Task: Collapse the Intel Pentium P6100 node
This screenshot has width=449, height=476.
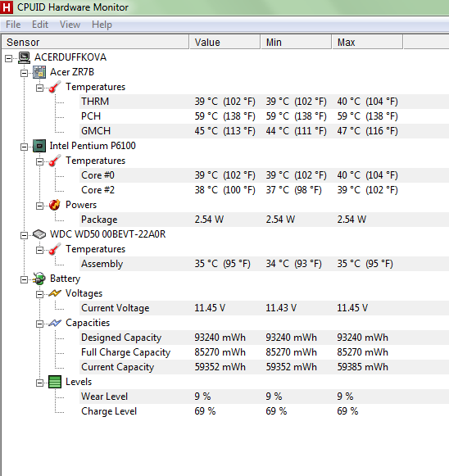Action: [25, 147]
